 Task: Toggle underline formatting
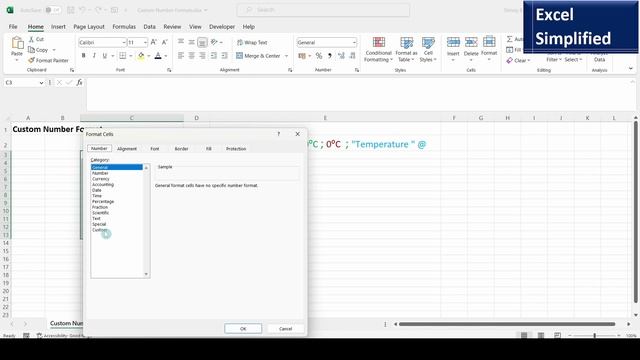tap(104, 56)
